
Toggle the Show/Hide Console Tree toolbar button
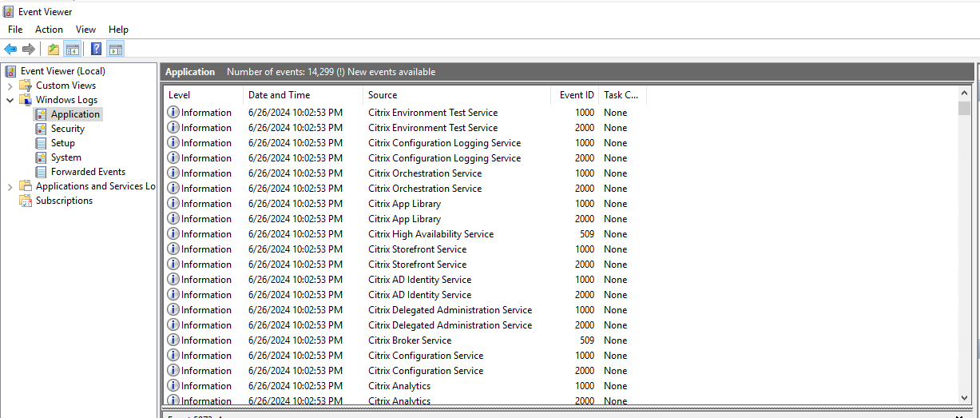click(72, 50)
